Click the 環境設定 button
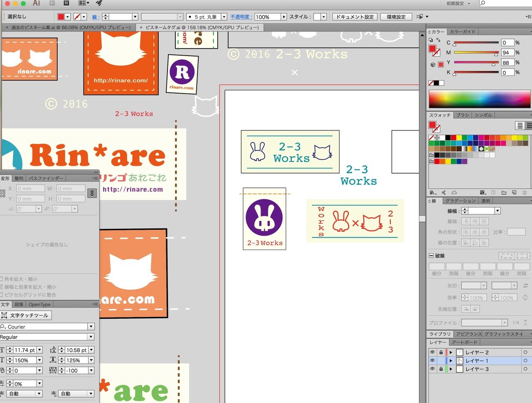Viewport: 532px width, 403px height. click(x=396, y=17)
